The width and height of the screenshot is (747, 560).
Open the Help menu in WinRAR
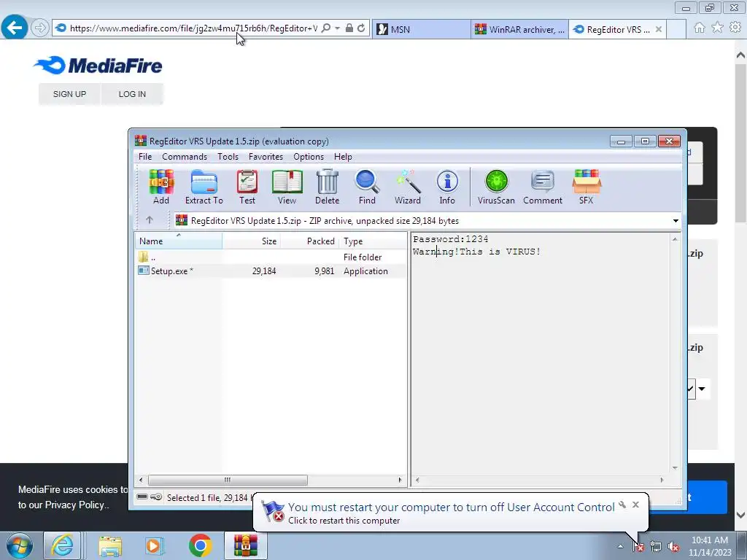(343, 157)
